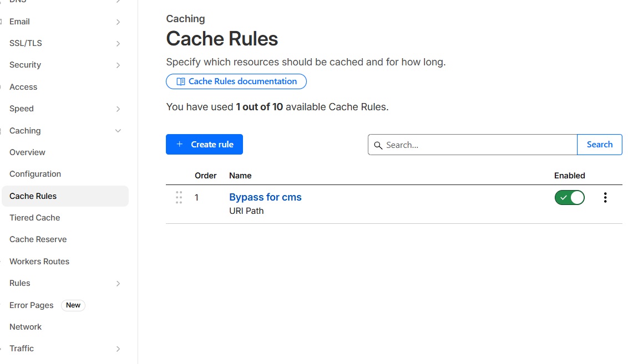
Task: Expand the Rules sidebar chevron
Action: (x=118, y=284)
